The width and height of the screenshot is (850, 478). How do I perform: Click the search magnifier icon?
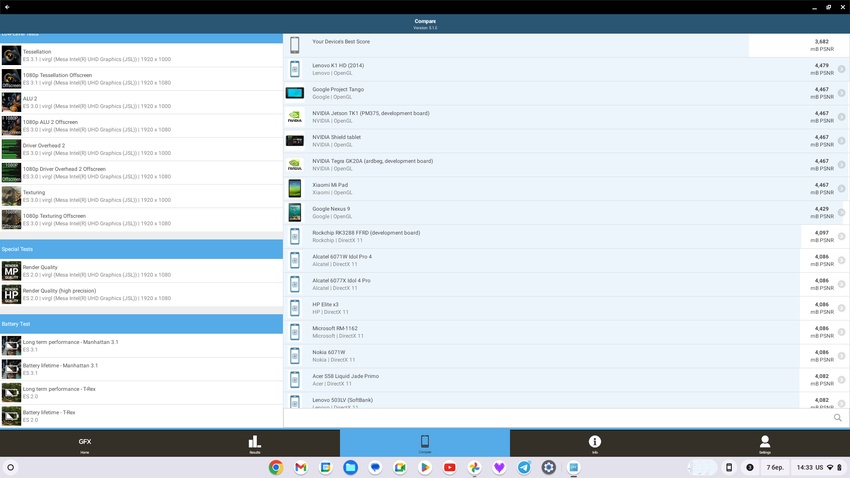(837, 418)
